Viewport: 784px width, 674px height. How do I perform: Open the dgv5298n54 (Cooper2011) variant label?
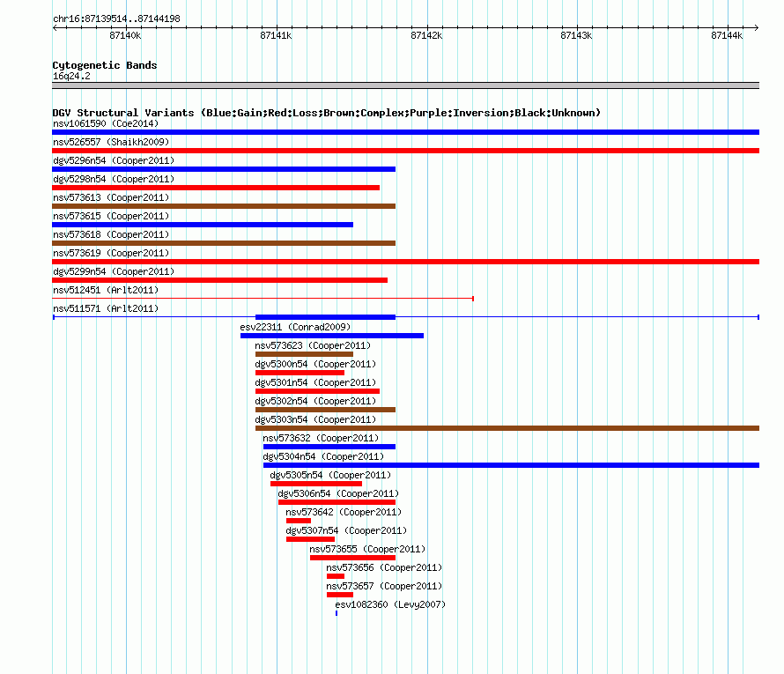[x=114, y=179]
